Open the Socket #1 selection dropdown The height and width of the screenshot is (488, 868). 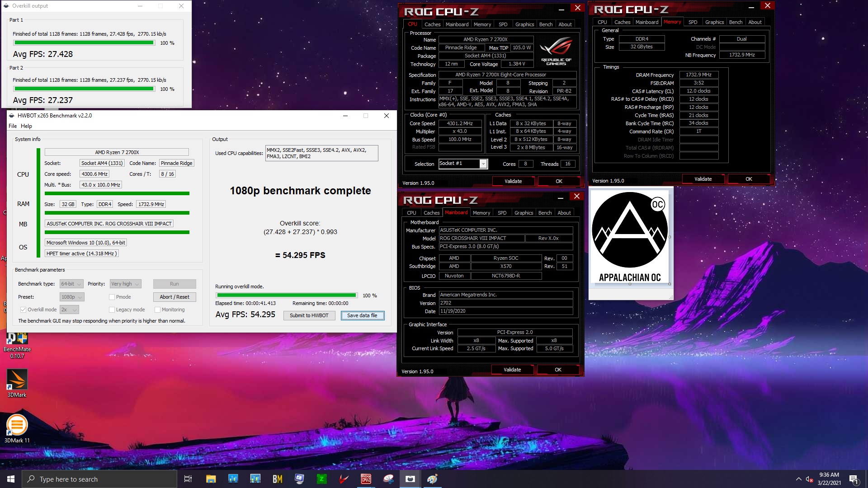point(463,164)
